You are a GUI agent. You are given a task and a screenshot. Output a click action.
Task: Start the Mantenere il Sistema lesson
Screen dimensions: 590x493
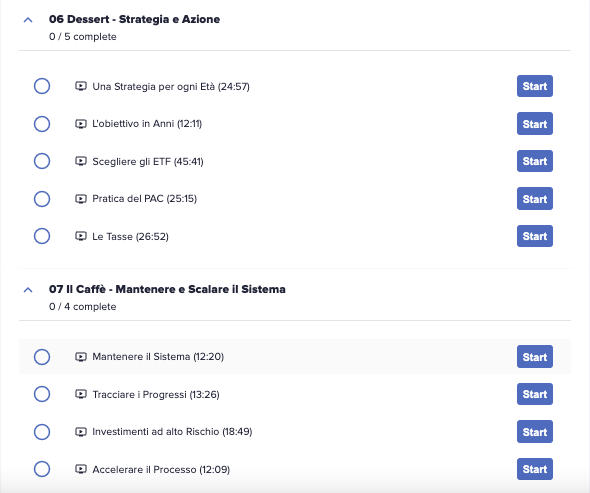tap(535, 356)
